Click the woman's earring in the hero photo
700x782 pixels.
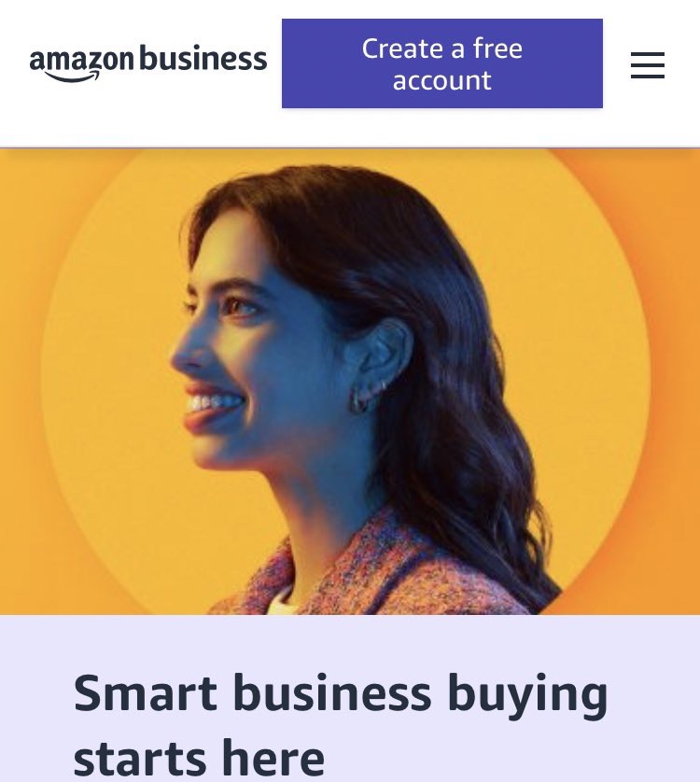(363, 397)
